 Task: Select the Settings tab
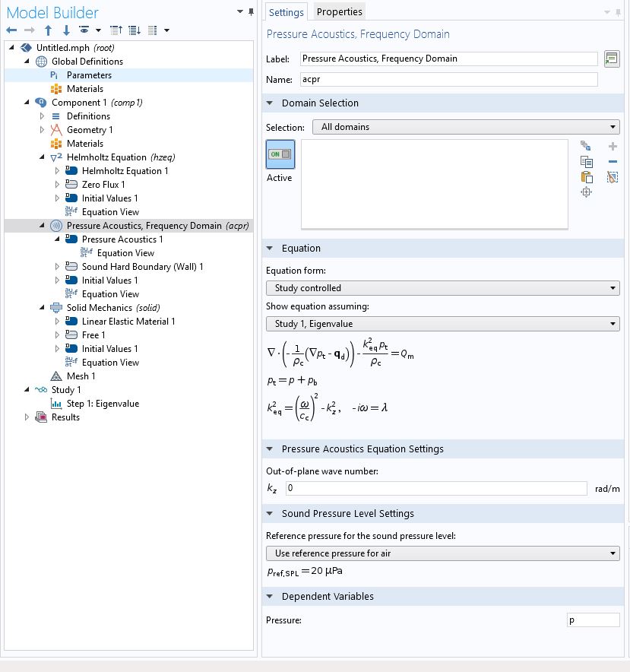(287, 12)
